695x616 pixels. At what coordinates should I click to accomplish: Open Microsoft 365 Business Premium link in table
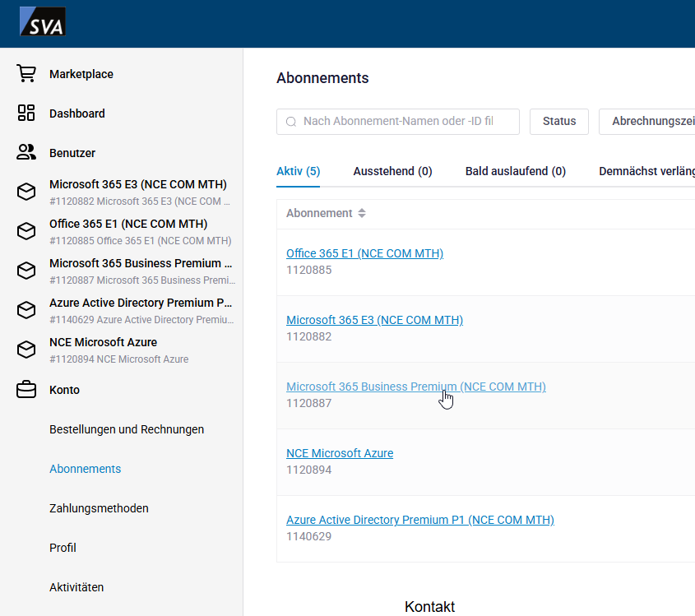415,387
